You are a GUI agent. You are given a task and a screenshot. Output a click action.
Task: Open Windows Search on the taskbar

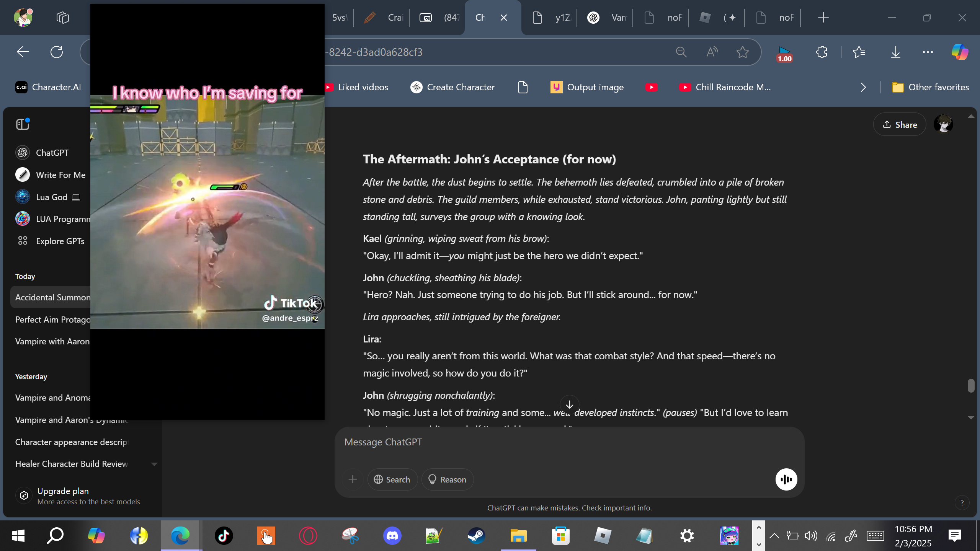(55, 536)
